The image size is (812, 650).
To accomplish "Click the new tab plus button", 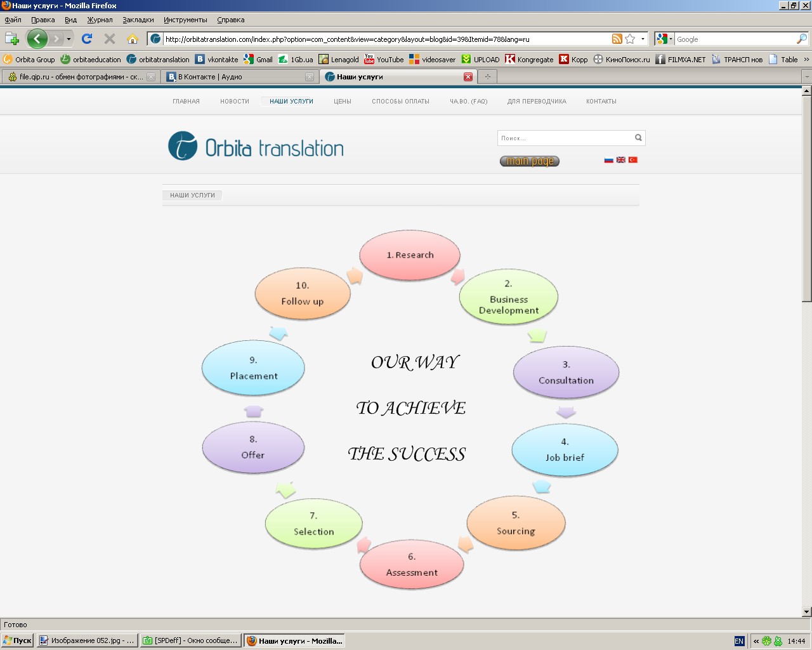I will [487, 77].
